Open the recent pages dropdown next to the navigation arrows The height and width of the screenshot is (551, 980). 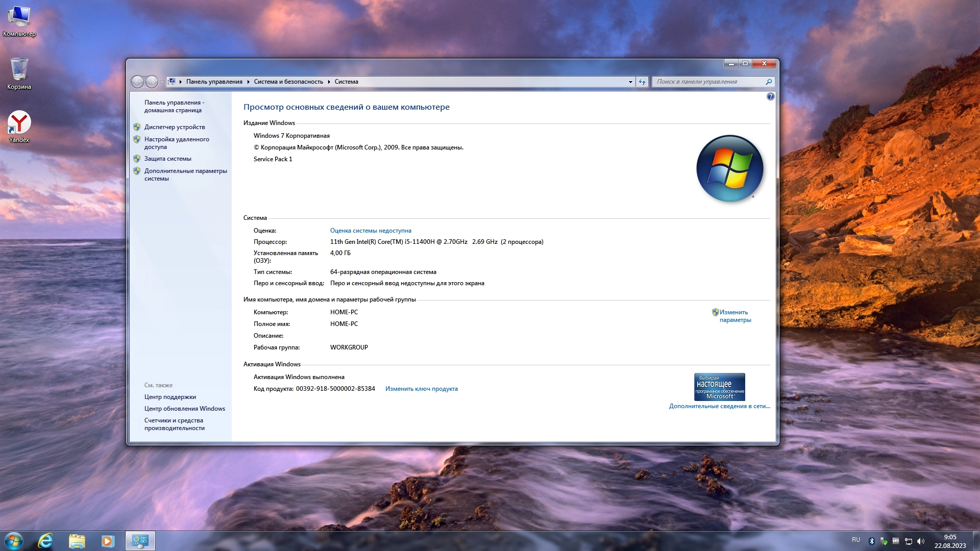[162, 82]
